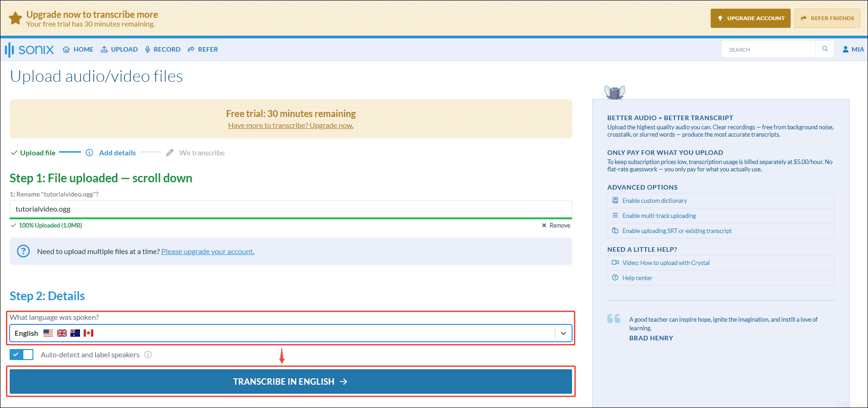Click 'Please upgrade your account.' link
The height and width of the screenshot is (408, 868).
[x=208, y=251]
